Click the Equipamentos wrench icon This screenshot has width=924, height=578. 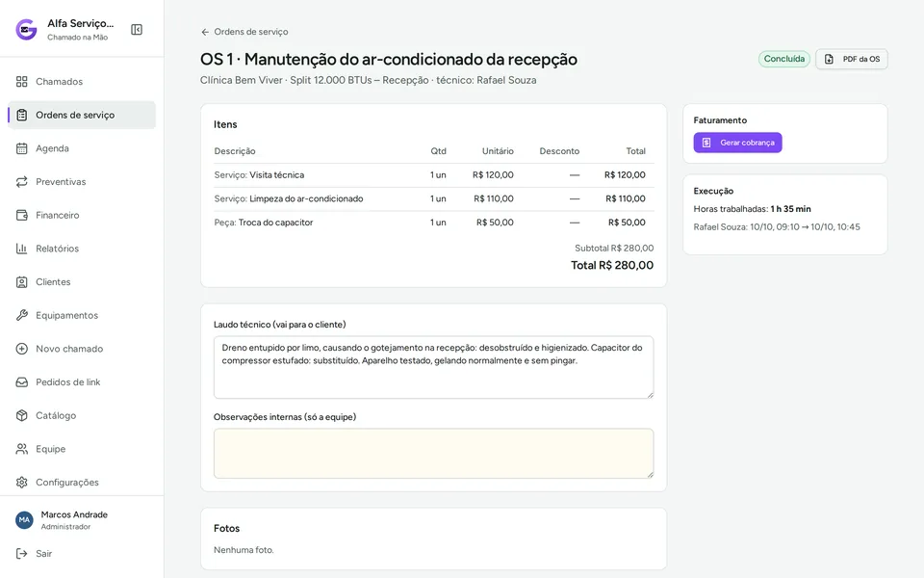[22, 316]
